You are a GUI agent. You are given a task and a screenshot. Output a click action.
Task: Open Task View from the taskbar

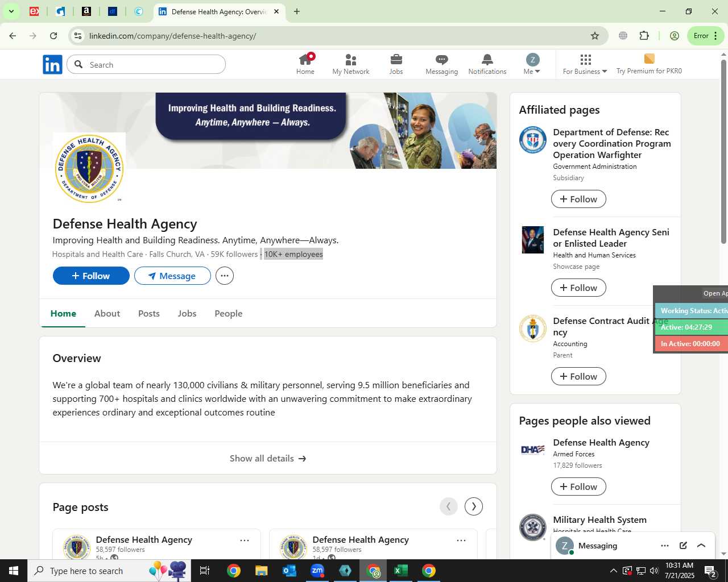205,571
